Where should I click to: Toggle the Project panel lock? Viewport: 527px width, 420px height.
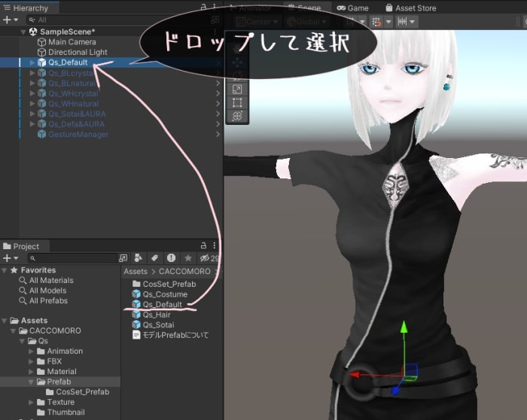pyautogui.click(x=204, y=246)
